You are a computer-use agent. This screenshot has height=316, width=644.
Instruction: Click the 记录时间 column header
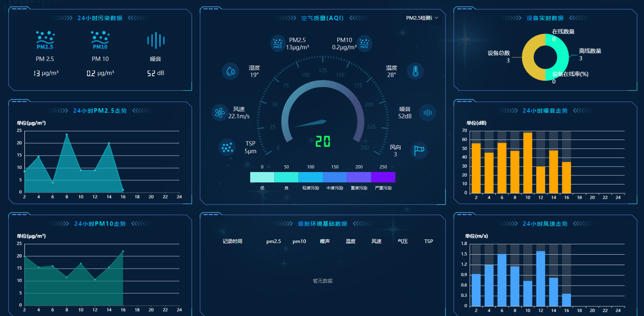[x=233, y=241]
